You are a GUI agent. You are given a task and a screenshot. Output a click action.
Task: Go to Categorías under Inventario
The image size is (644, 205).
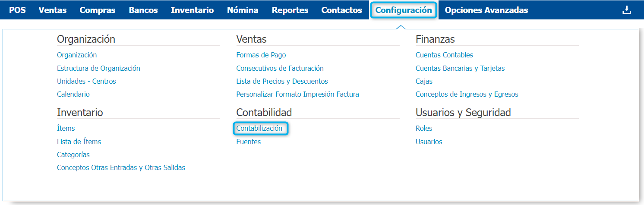tap(73, 155)
